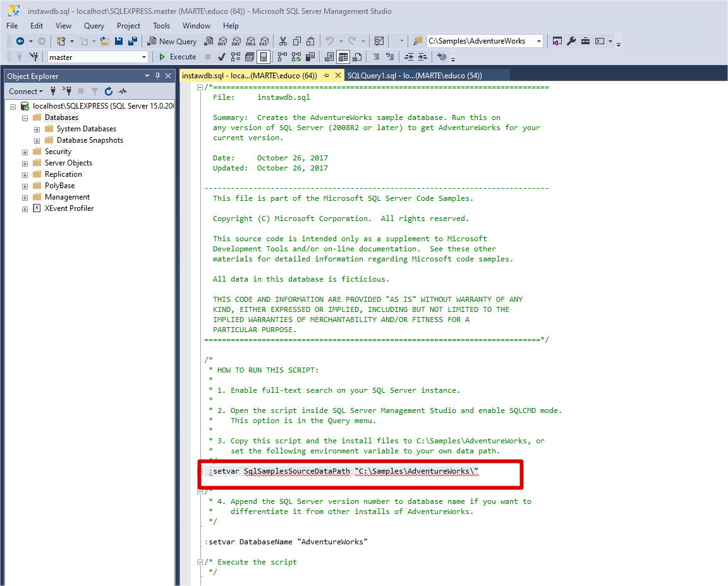Click the Navigate Backward arrow icon
The width and height of the screenshot is (728, 586).
[20, 41]
